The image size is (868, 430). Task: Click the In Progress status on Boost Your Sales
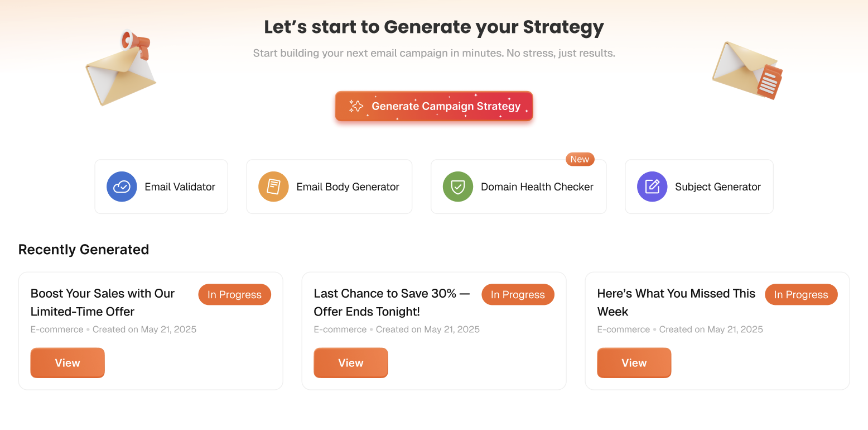[x=234, y=294]
